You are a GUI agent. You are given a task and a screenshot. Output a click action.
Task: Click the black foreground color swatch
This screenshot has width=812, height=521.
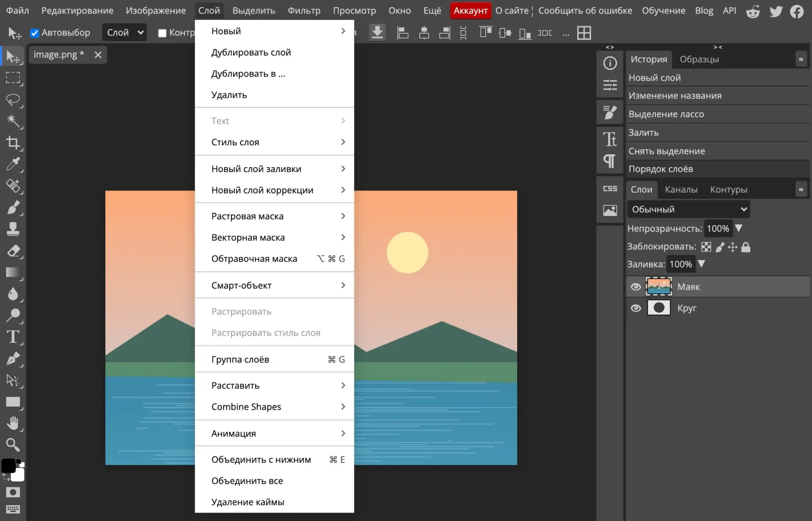click(8, 466)
